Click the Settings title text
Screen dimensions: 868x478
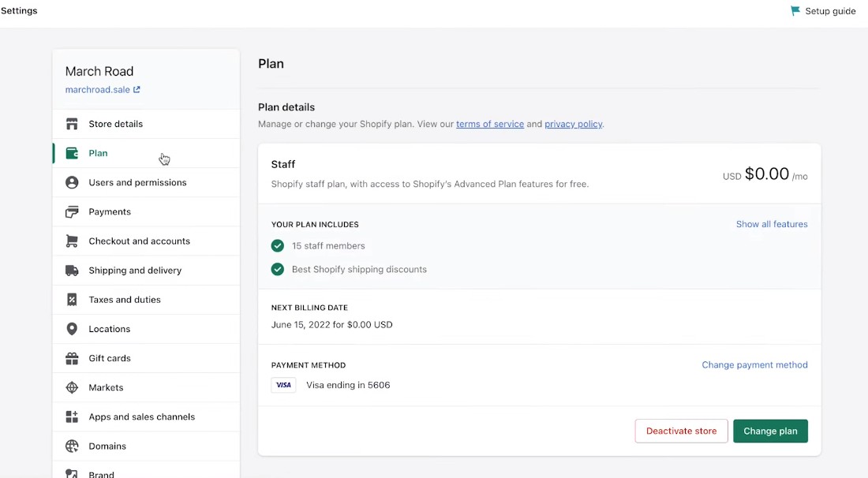pyautogui.click(x=19, y=10)
